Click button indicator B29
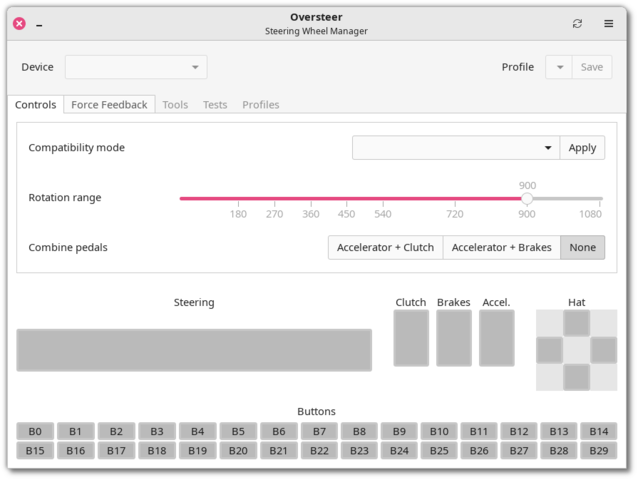 (599, 451)
